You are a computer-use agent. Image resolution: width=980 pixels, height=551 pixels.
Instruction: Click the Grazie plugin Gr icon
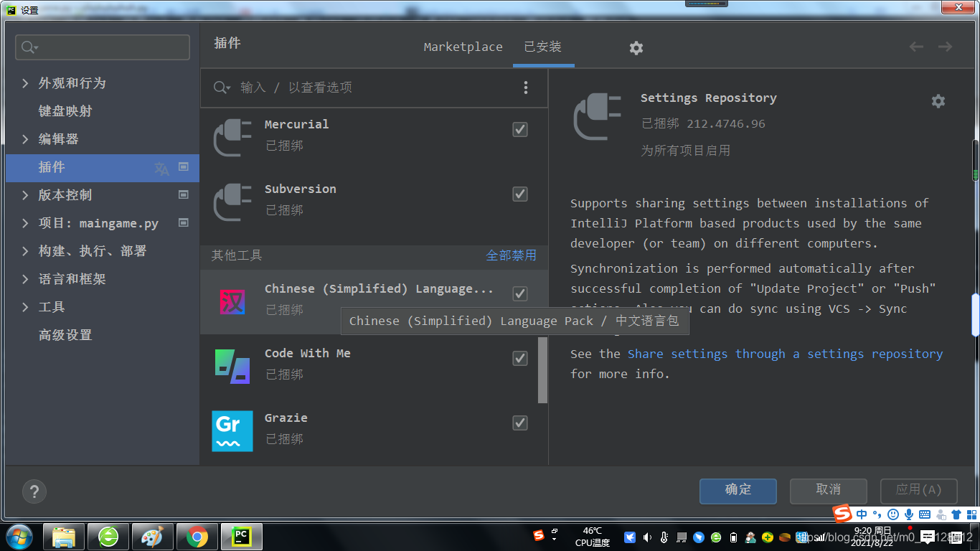[232, 430]
